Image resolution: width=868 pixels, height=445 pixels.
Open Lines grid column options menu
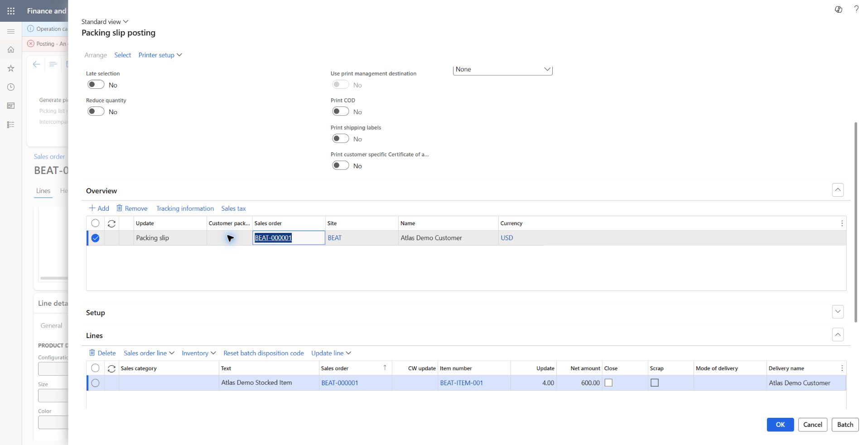point(842,368)
